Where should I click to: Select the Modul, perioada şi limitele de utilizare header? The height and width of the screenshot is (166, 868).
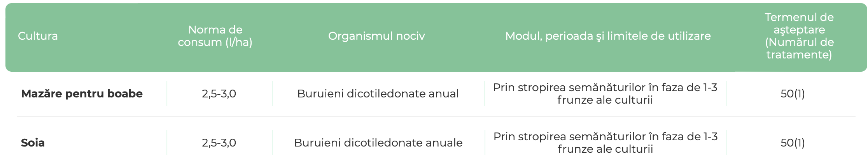608,36
